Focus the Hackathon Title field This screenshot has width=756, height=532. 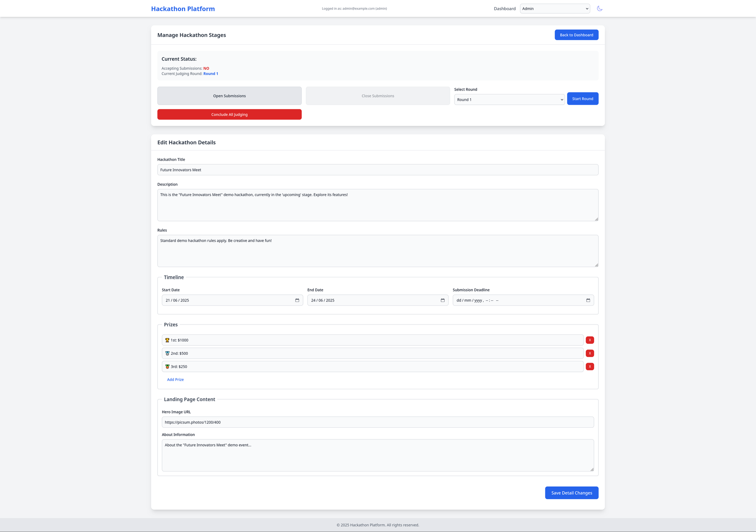pyautogui.click(x=378, y=170)
